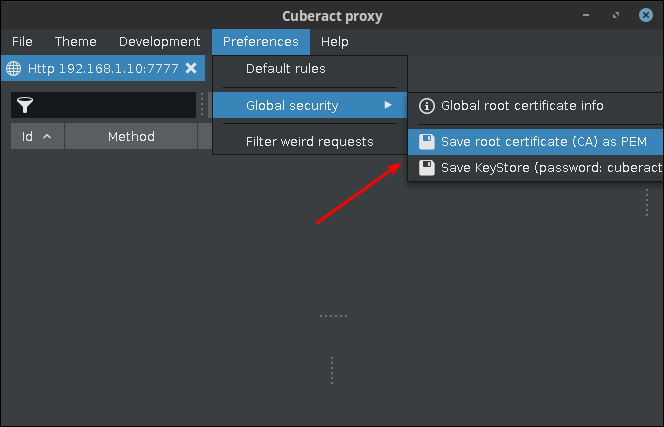The image size is (664, 427).
Task: Close the Http 192.168.1.10:7777 tab
Action: (191, 68)
